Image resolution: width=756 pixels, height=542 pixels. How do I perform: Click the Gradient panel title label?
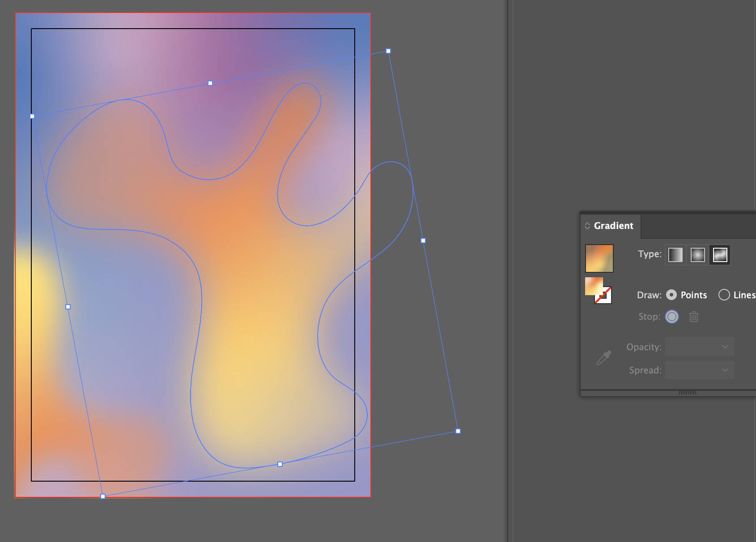pos(613,225)
